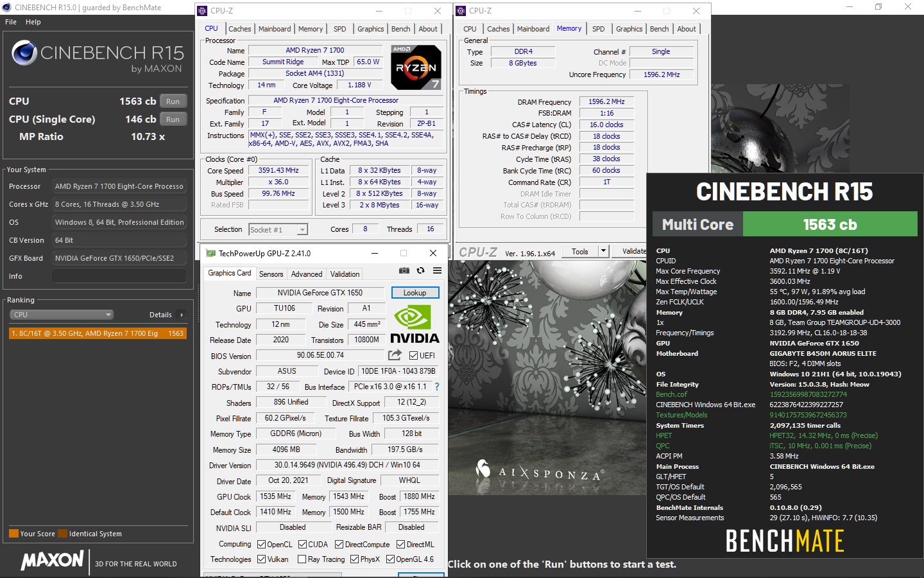The image size is (924, 578).
Task: Open the SPD tab in right CPU-Z
Action: [599, 29]
